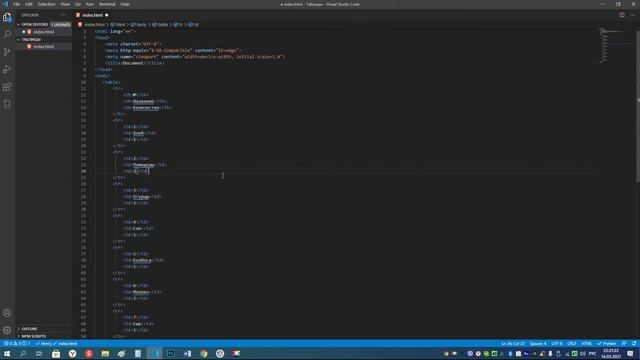The height and width of the screenshot is (360, 640).
Task: Open Task View on the taskbar
Action: tap(39, 353)
